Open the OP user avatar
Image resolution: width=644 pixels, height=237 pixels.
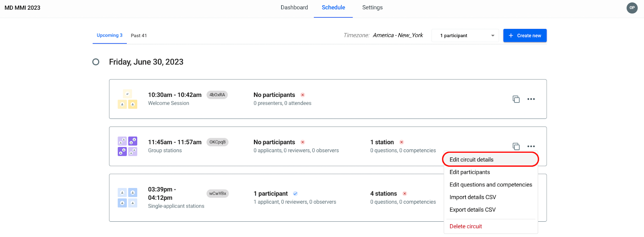[x=632, y=8]
